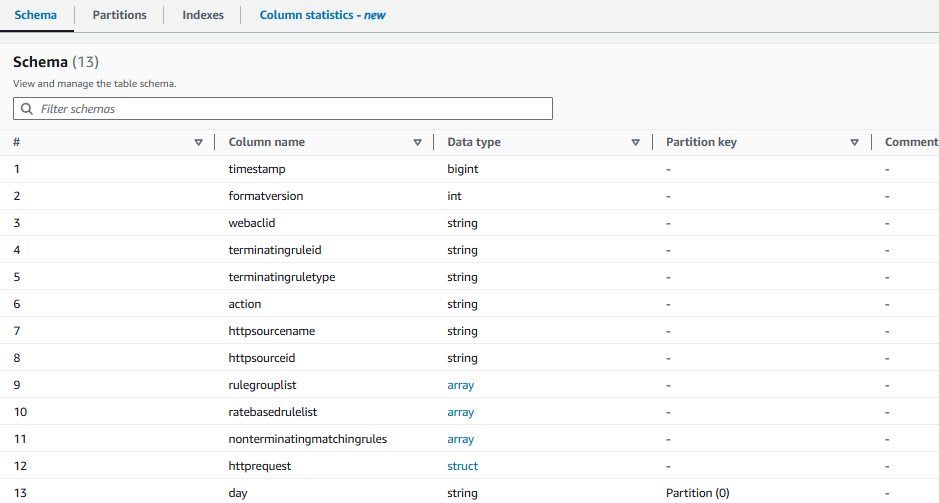Switch to the Partitions tab

[x=119, y=15]
